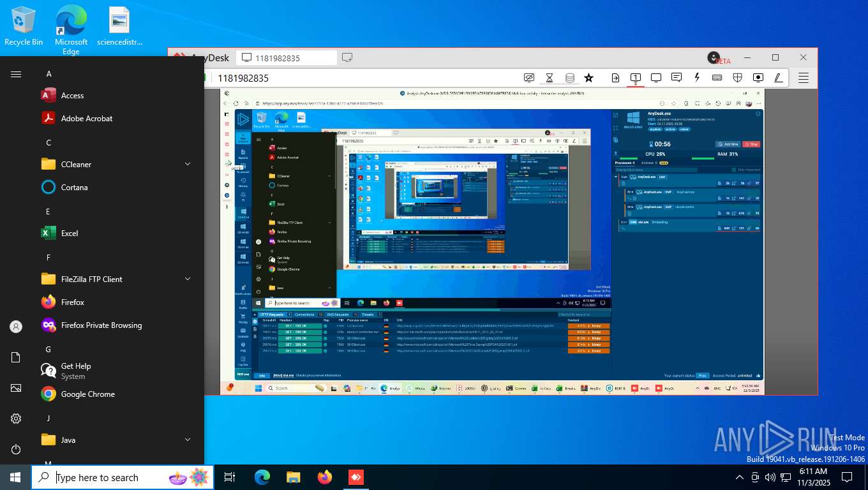Open Settings gear in Start rail
868x490 pixels.
pyautogui.click(x=16, y=419)
